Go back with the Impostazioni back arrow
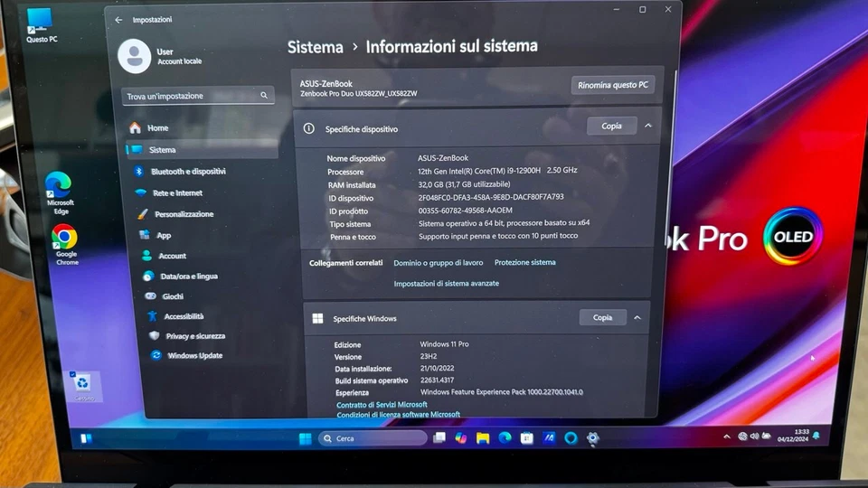The height and width of the screenshot is (488, 868). pyautogui.click(x=118, y=20)
